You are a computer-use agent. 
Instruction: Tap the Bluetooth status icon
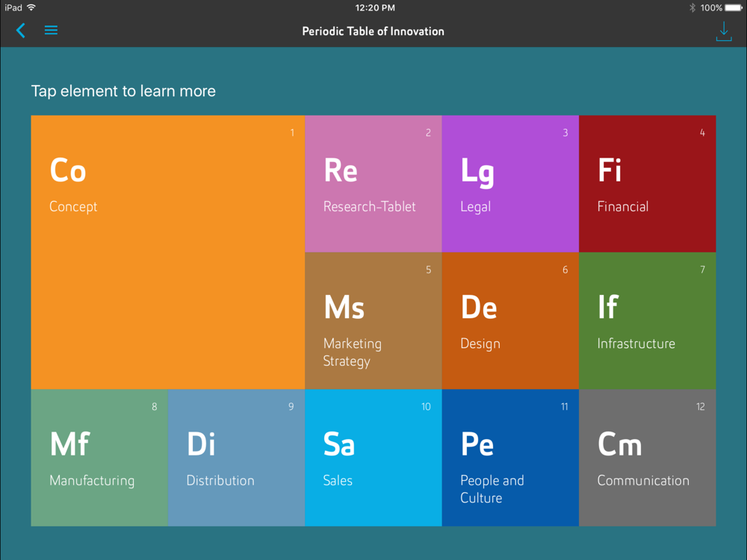pos(692,7)
